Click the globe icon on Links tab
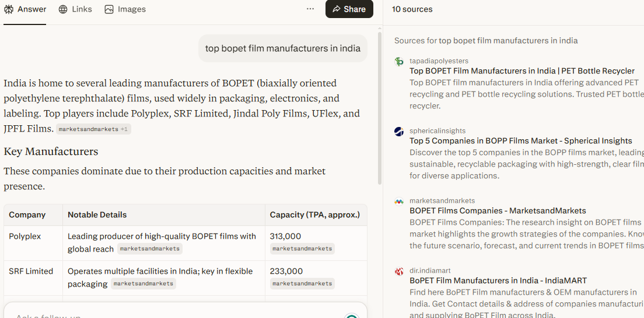The width and height of the screenshot is (644, 318). pyautogui.click(x=63, y=9)
